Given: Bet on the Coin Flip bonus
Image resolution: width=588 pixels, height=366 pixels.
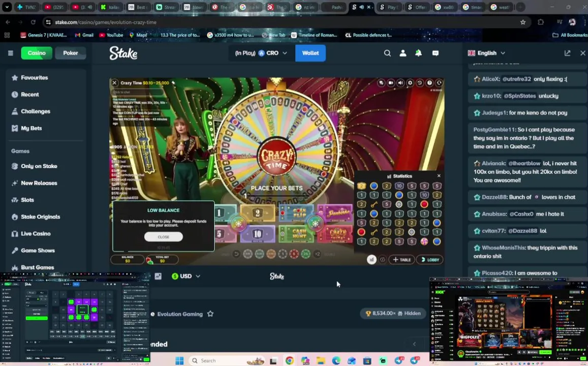Looking at the screenshot, I should (297, 213).
